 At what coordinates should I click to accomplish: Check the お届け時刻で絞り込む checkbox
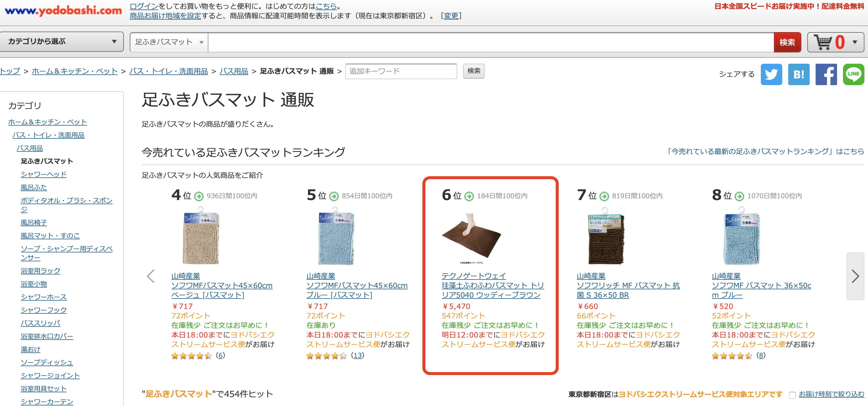[792, 395]
